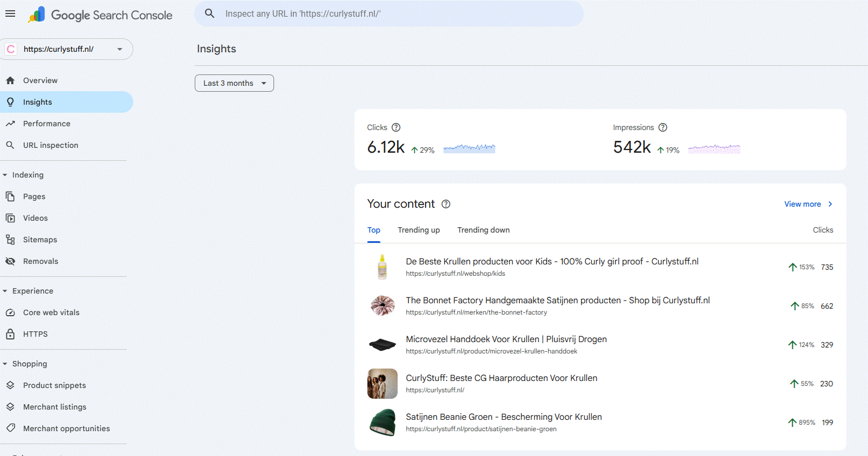Click the Overview home icon
The height and width of the screenshot is (456, 868).
pyautogui.click(x=10, y=80)
